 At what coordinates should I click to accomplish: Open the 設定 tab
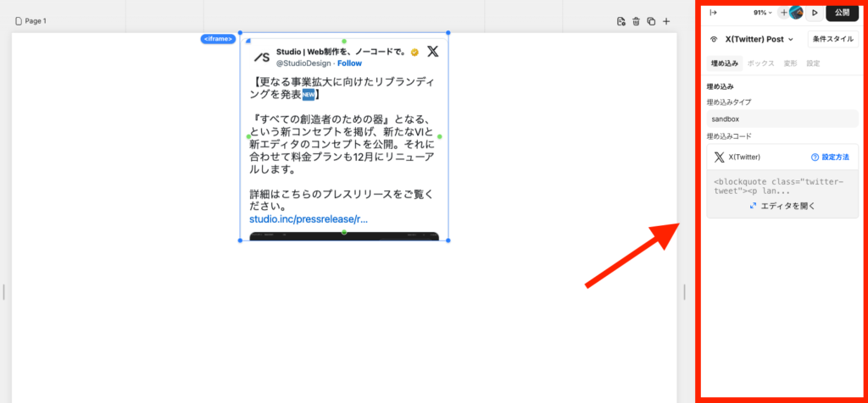(813, 63)
